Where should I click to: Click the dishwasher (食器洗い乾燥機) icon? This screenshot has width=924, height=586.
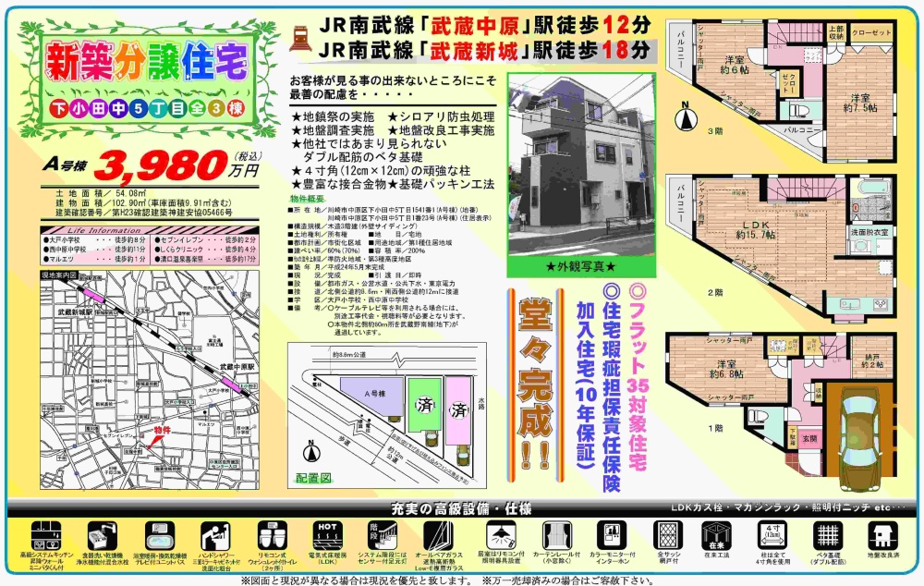pos(103,535)
